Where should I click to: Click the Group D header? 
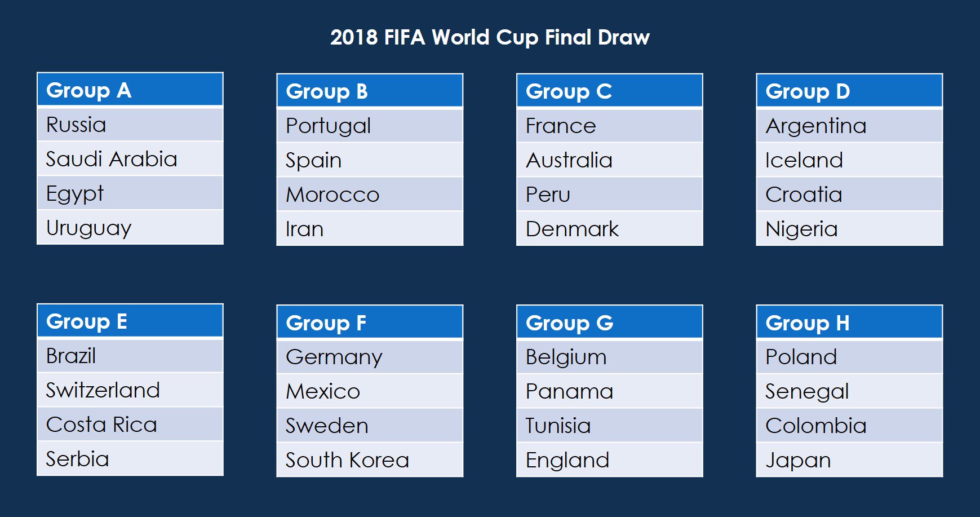849,91
